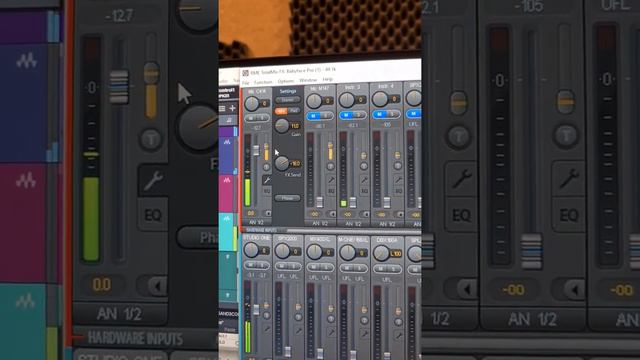Click the Phase button in Settings panel

pos(288,198)
